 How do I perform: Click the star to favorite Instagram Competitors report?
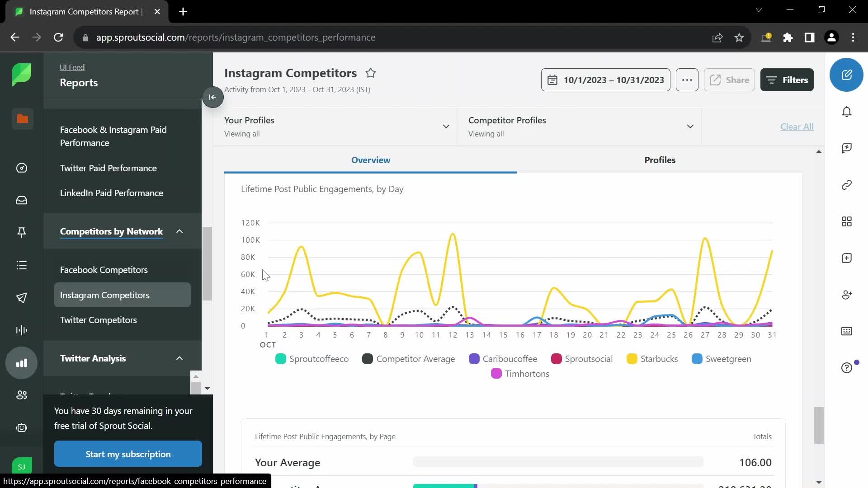coord(372,73)
